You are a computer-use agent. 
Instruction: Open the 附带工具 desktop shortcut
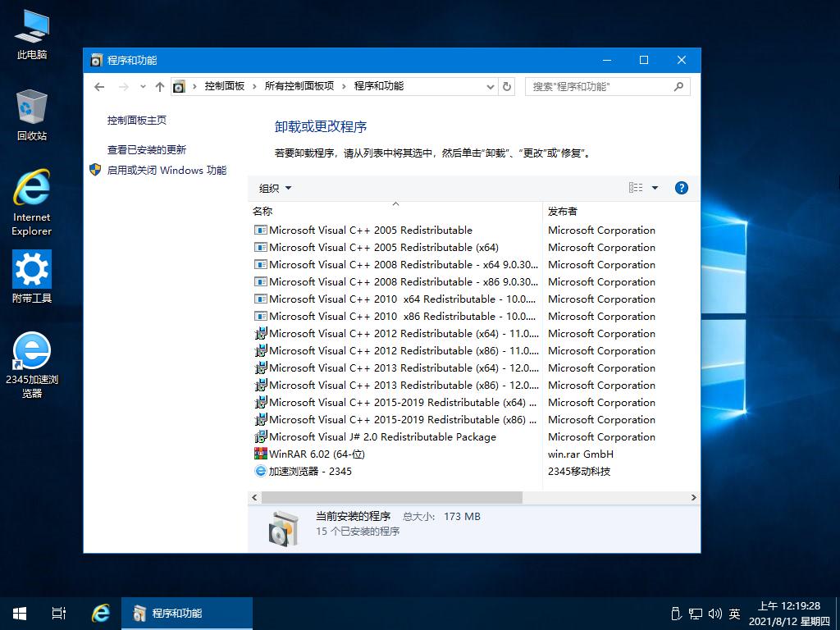point(32,276)
